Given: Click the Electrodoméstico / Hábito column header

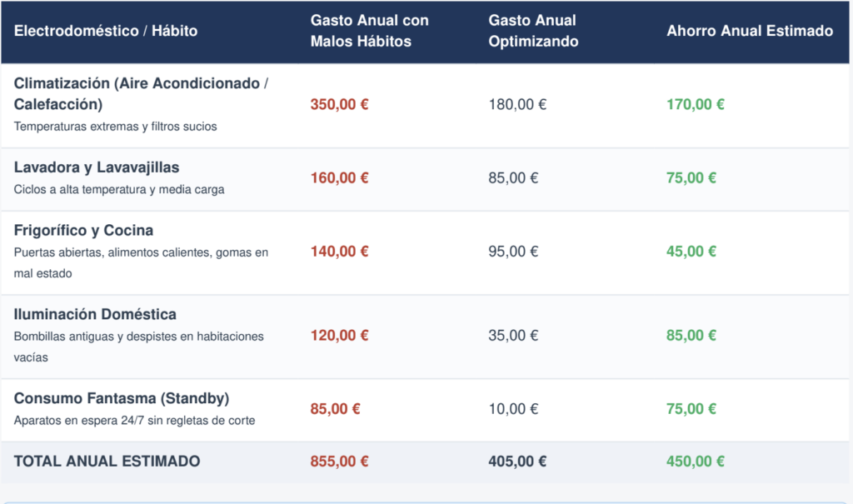Looking at the screenshot, I should coord(106,31).
